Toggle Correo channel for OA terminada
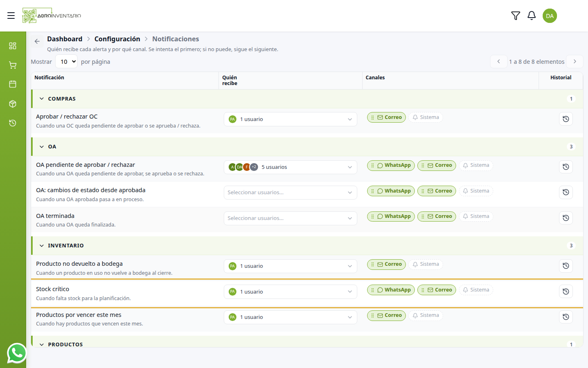Image resolution: width=588 pixels, height=368 pixels. click(x=437, y=216)
